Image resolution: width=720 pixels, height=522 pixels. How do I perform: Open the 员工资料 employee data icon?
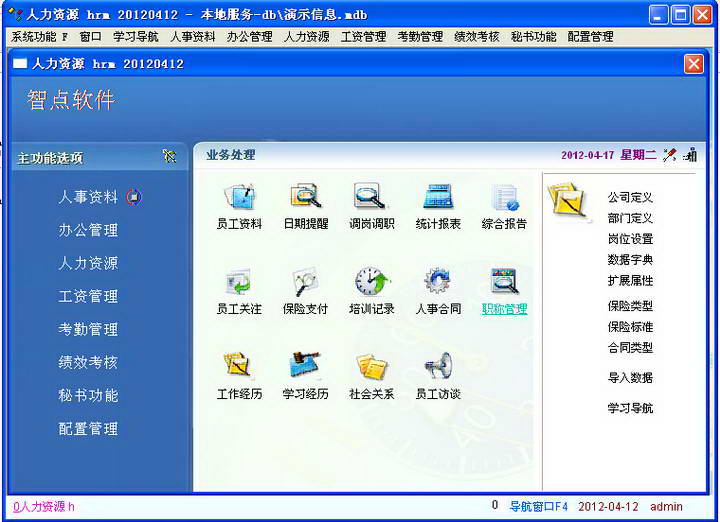click(239, 196)
